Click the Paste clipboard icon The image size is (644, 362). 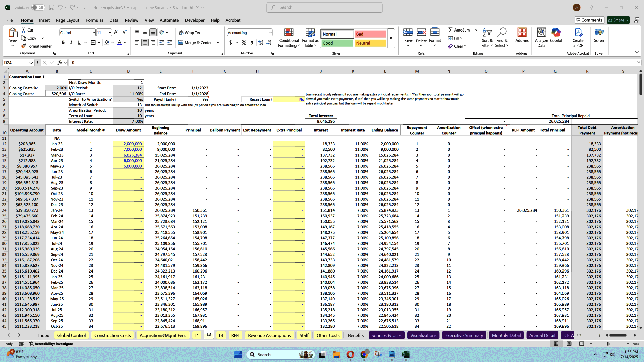13,33
